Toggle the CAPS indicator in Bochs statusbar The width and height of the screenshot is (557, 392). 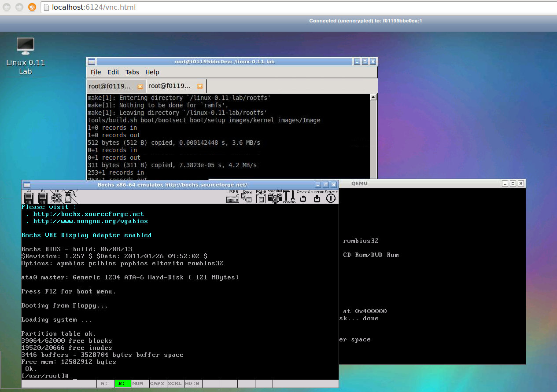point(157,383)
